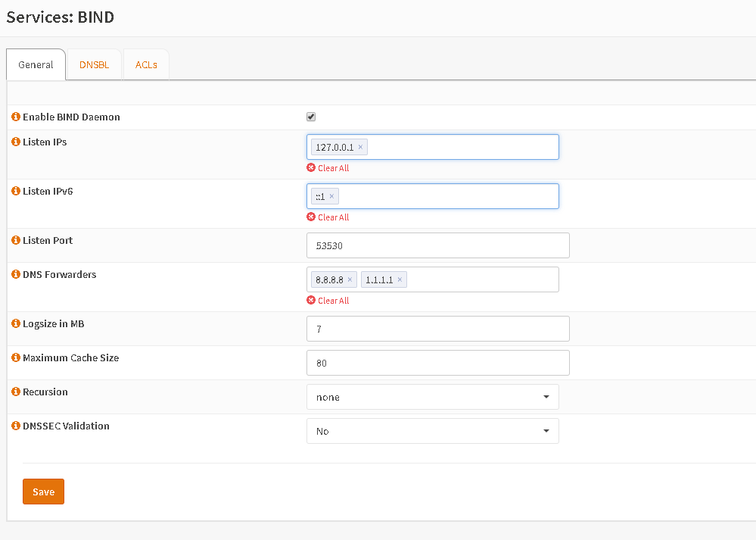This screenshot has width=756, height=540.
Task: Click info icon next to DNS Forwarders
Action: coord(16,275)
